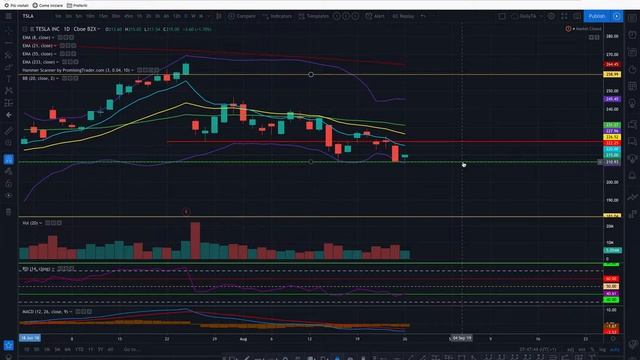
Task: Hide the BB (20, close, 2) indicator
Action: pyautogui.click(x=64, y=78)
